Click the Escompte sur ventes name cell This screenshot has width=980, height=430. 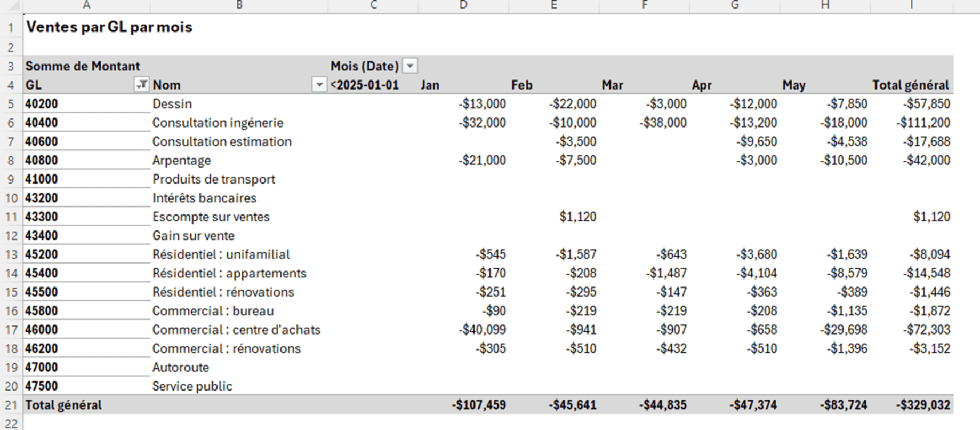(x=211, y=217)
